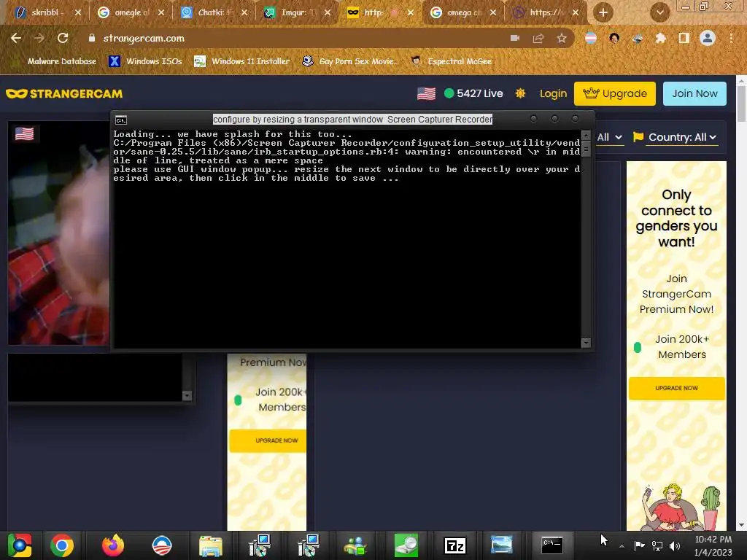The image size is (747, 560).
Task: Expand the Country: All dropdown
Action: coord(682,137)
